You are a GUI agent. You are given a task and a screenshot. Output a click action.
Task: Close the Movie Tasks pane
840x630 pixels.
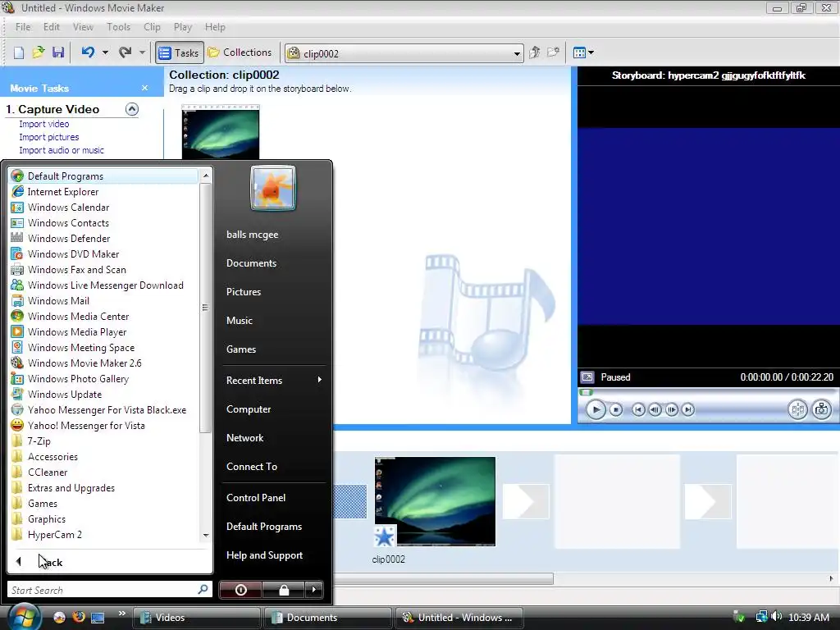[x=144, y=88]
